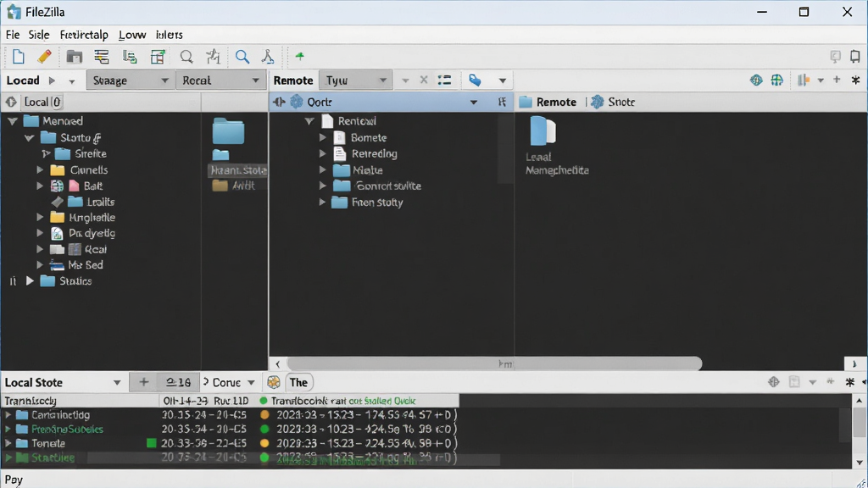The height and width of the screenshot is (488, 868).
Task: Open the File menu
Action: point(13,35)
